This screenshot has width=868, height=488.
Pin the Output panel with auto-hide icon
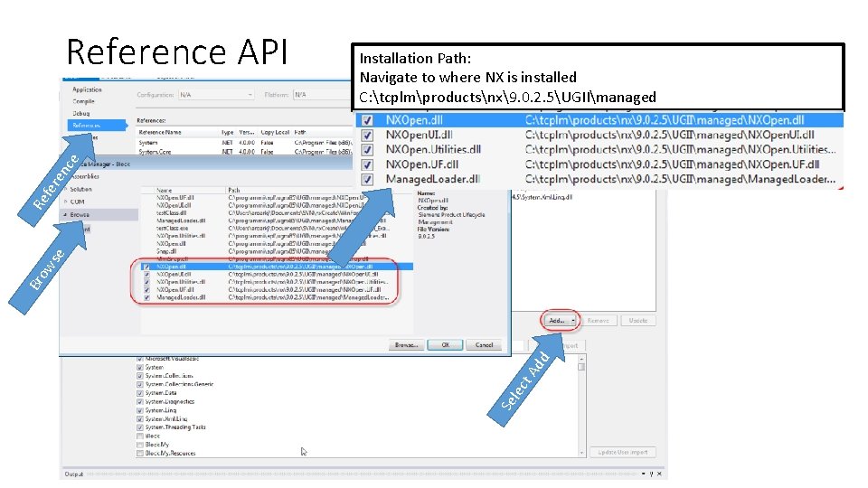[651, 474]
